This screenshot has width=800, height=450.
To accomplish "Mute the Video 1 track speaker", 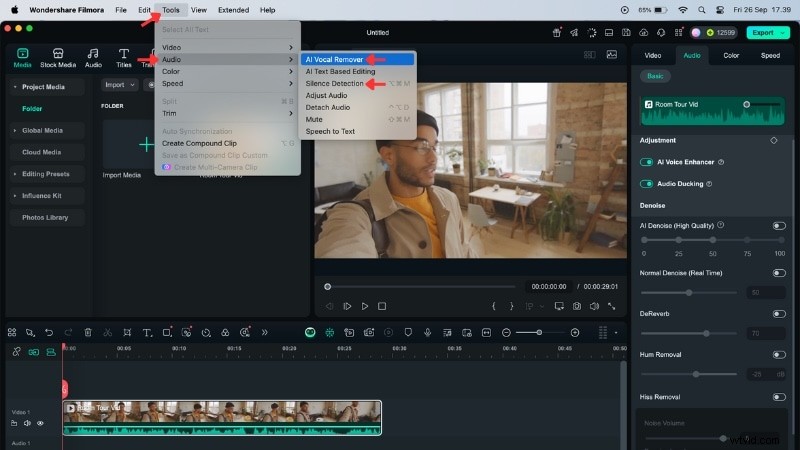I will click(x=27, y=423).
